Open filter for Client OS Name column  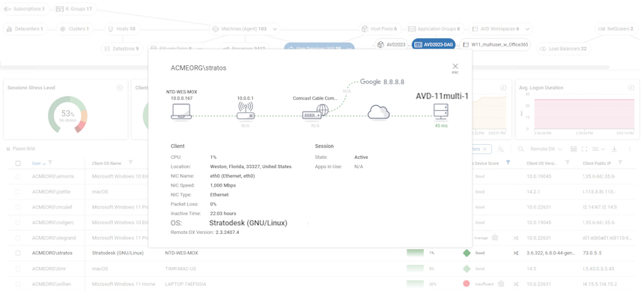click(130, 163)
